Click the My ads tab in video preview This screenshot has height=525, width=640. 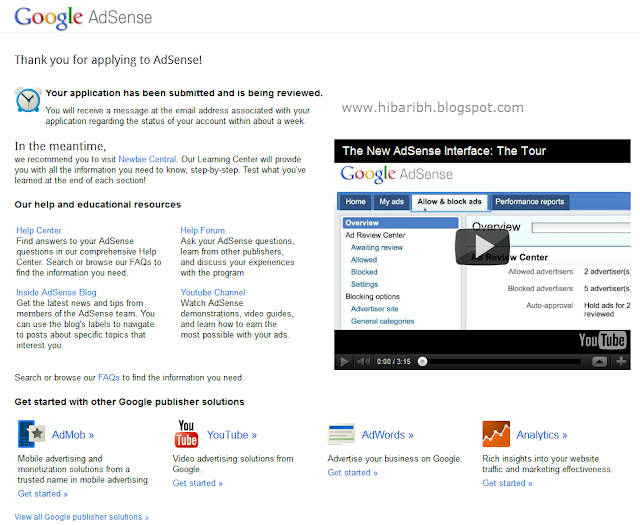(x=391, y=202)
